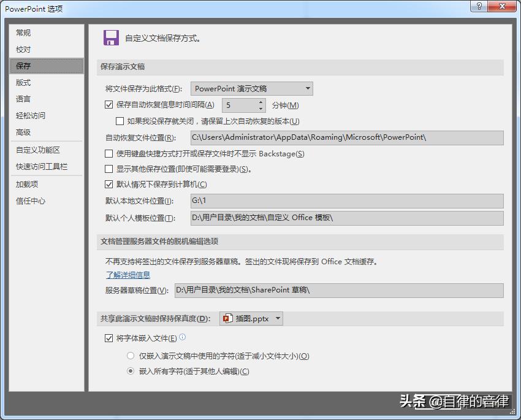Viewport: 521px width, 420px height.
Task: Select the 保存 category in sidebar
Action: (46, 66)
